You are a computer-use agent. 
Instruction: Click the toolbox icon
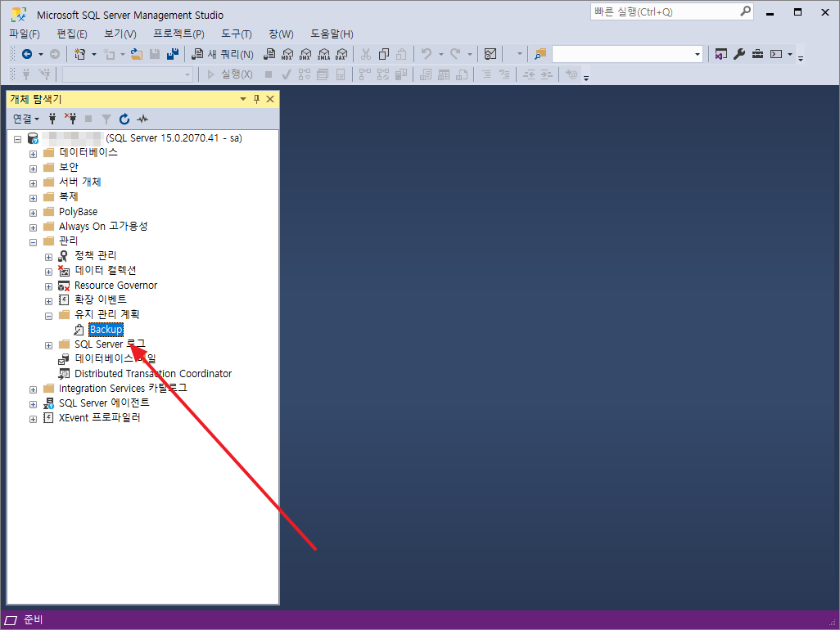(757, 54)
